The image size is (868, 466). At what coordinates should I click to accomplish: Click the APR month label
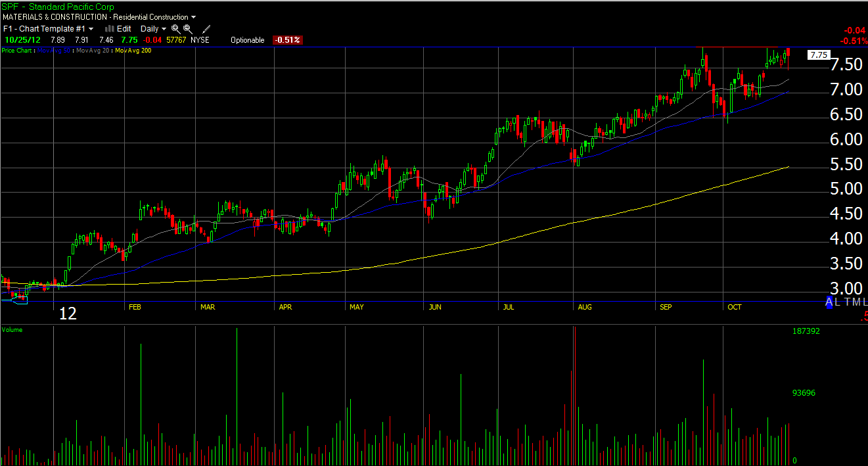tap(285, 307)
